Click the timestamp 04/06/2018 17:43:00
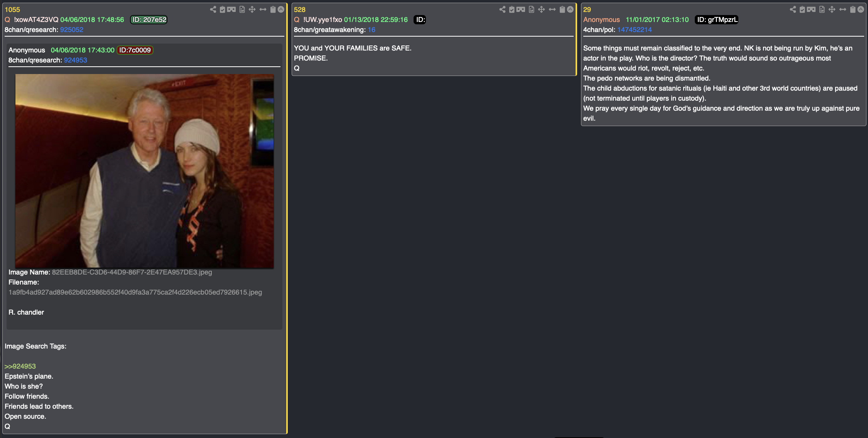The width and height of the screenshot is (868, 438). coord(83,50)
